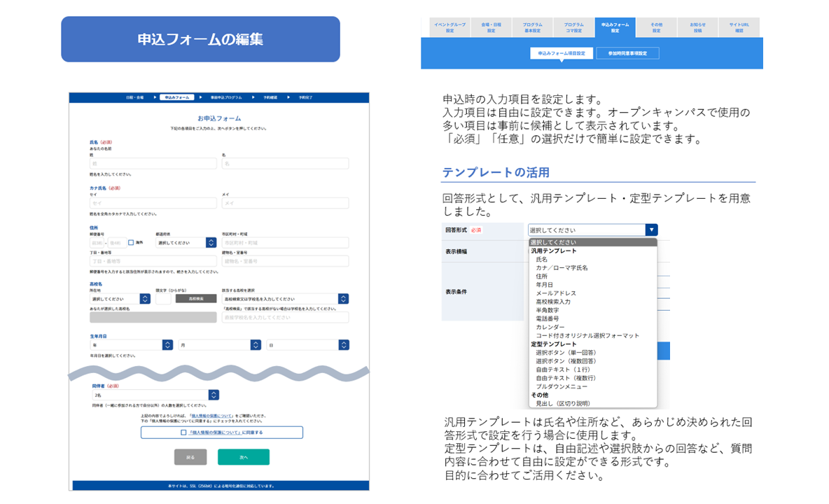Image resolution: width=829 pixels, height=504 pixels.
Task: Open the プログラム基本設定 tab
Action: tap(532, 27)
